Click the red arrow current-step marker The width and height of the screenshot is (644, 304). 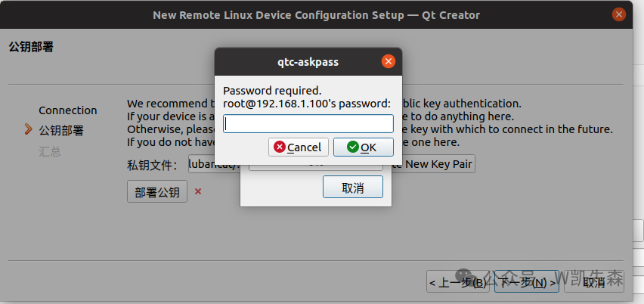pos(29,130)
